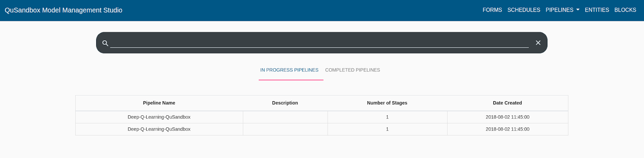The height and width of the screenshot is (158, 644).
Task: Clear the search bar with X icon
Action: pos(538,43)
